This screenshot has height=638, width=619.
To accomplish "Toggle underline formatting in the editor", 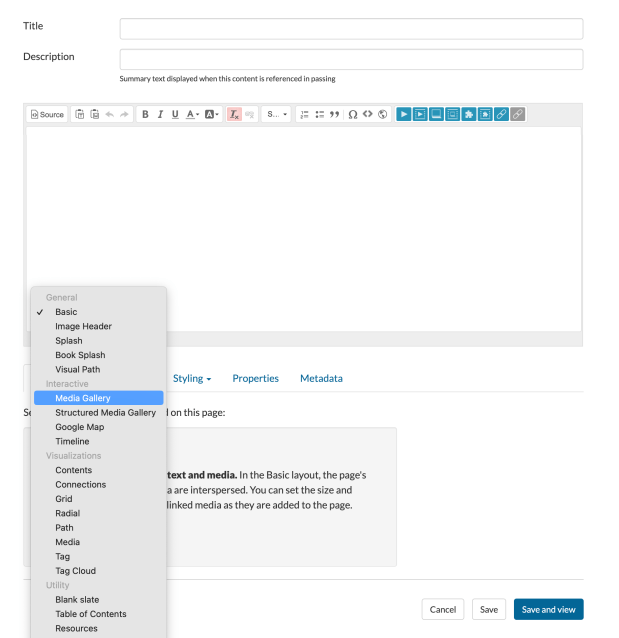I will (x=175, y=115).
